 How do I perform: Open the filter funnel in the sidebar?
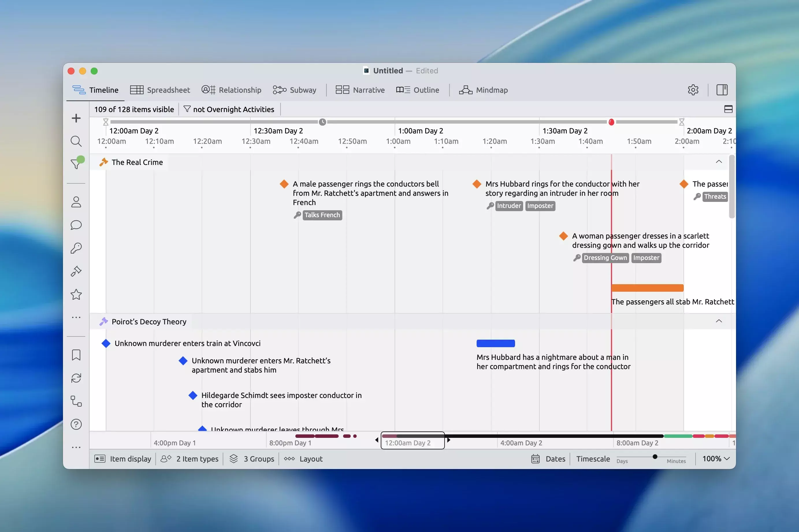coord(75,164)
